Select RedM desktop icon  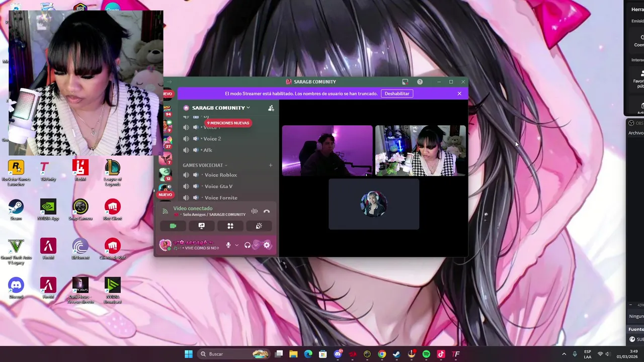coord(80,171)
